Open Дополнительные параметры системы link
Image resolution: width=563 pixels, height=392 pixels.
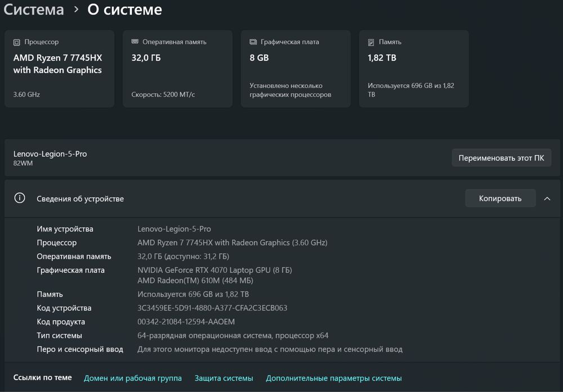tap(333, 378)
